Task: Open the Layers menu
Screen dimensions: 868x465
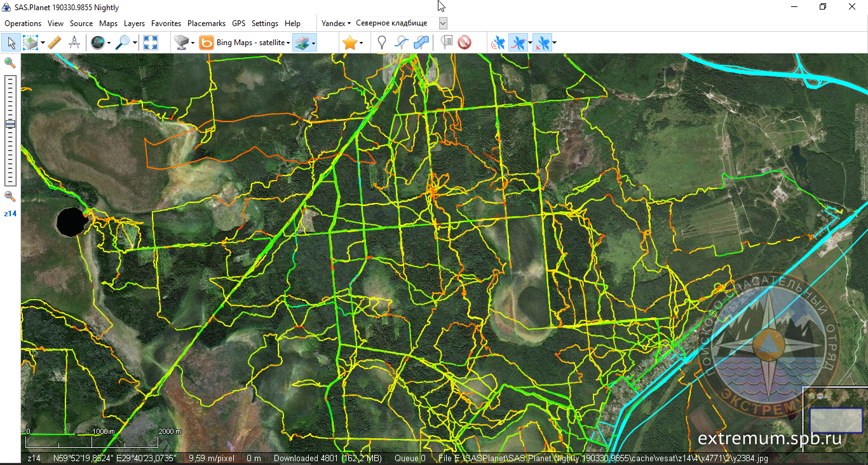Action: click(135, 23)
